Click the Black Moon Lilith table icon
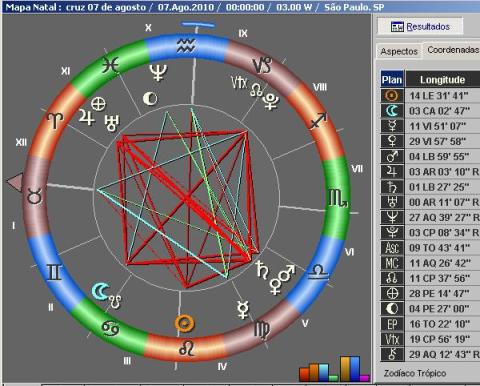 click(392, 309)
